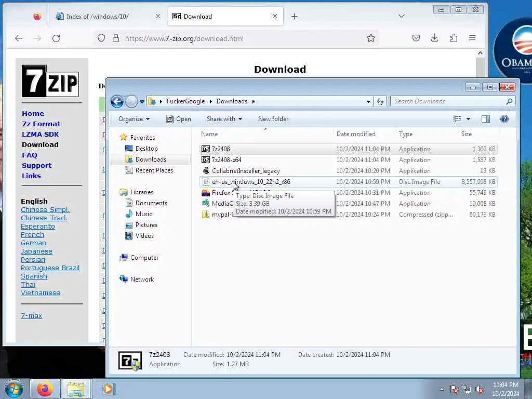Click FuckerGoogle breadcrumb in address bar
Image resolution: width=532 pixels, height=399 pixels.
185,101
